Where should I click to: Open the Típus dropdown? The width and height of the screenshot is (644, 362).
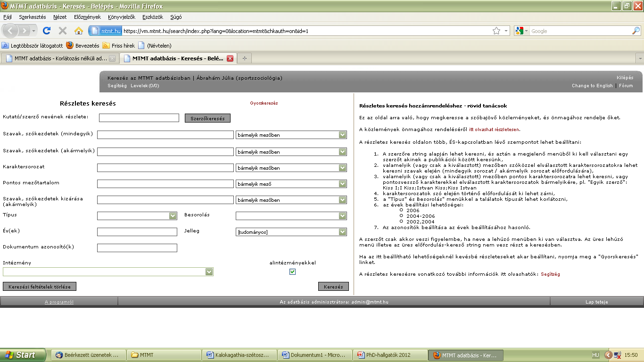pos(137,216)
